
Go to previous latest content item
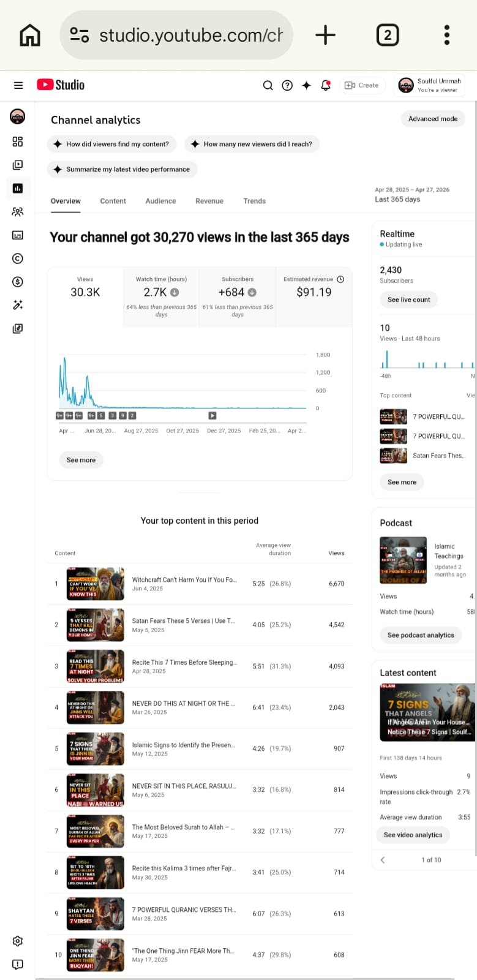pyautogui.click(x=383, y=860)
